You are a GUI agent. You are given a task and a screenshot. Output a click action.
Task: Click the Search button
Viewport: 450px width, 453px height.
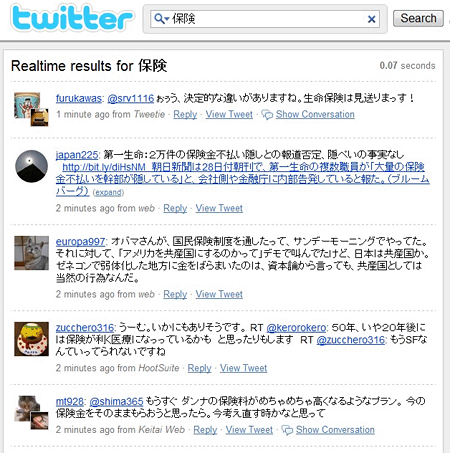pos(418,18)
